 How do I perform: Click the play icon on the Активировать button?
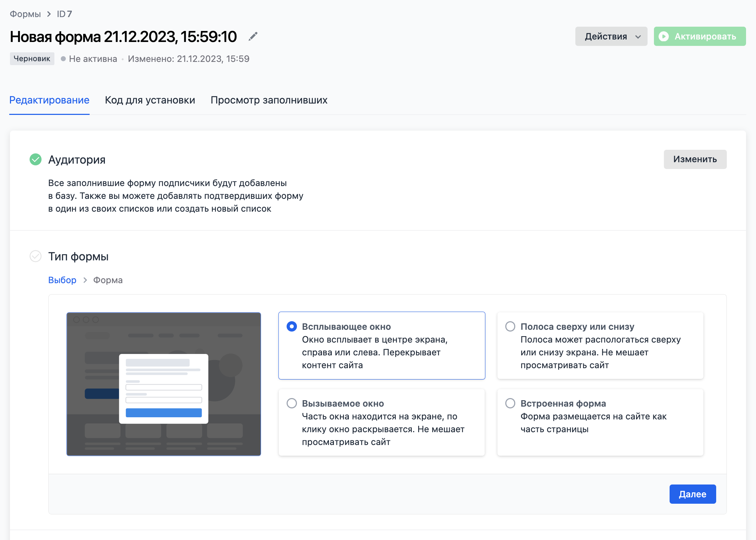[664, 36]
